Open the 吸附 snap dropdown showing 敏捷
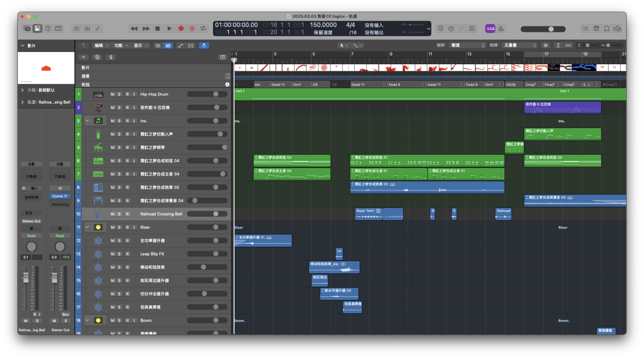The image size is (644, 358). (x=467, y=45)
